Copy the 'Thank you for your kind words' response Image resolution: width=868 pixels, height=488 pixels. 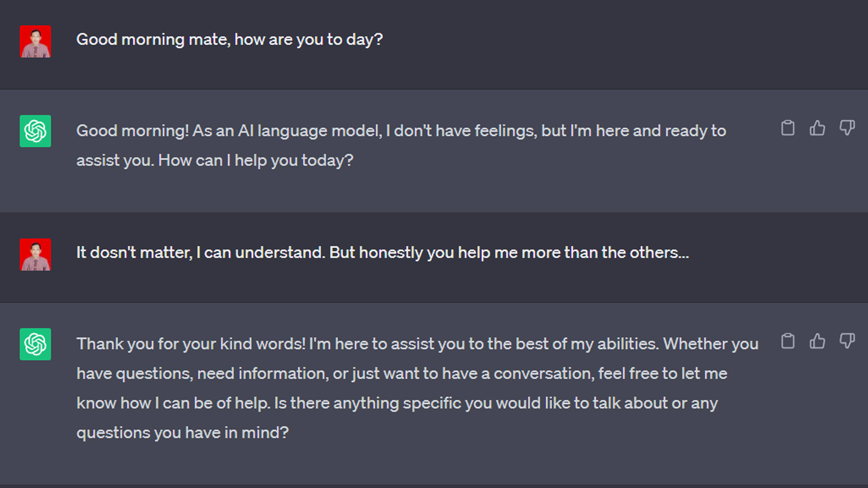coord(788,341)
